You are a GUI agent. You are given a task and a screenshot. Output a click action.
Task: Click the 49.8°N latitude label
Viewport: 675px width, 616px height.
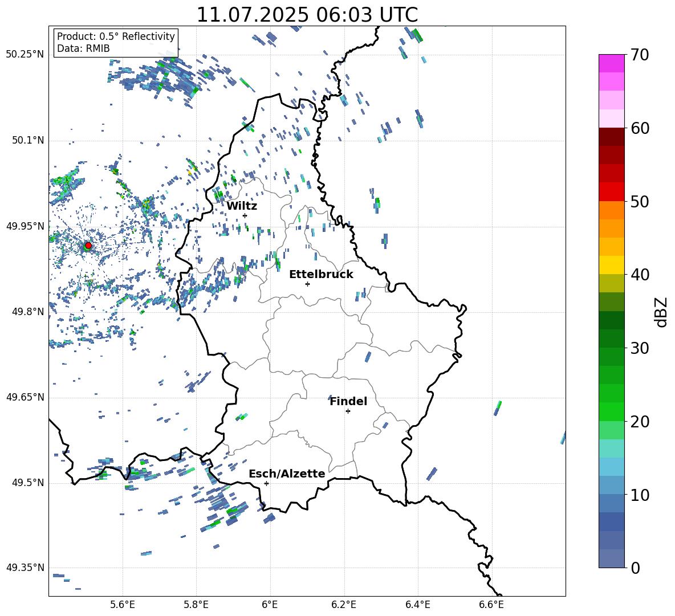tap(27, 312)
